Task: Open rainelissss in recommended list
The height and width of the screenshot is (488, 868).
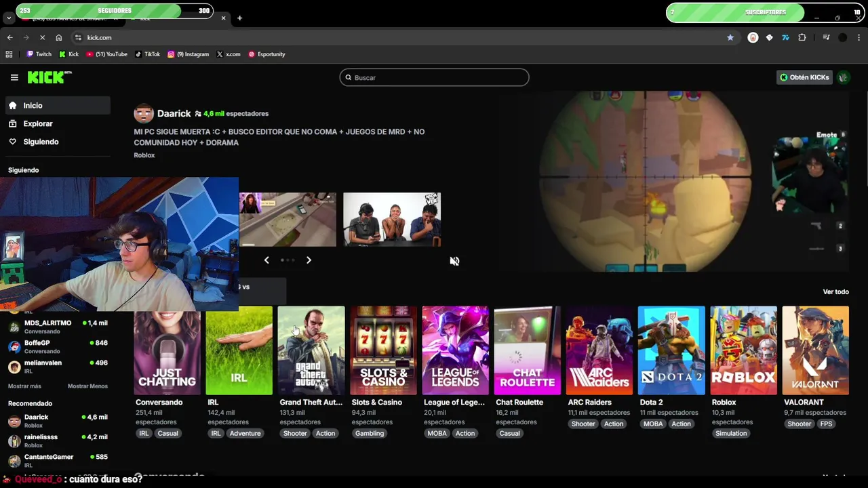Action: (x=58, y=441)
